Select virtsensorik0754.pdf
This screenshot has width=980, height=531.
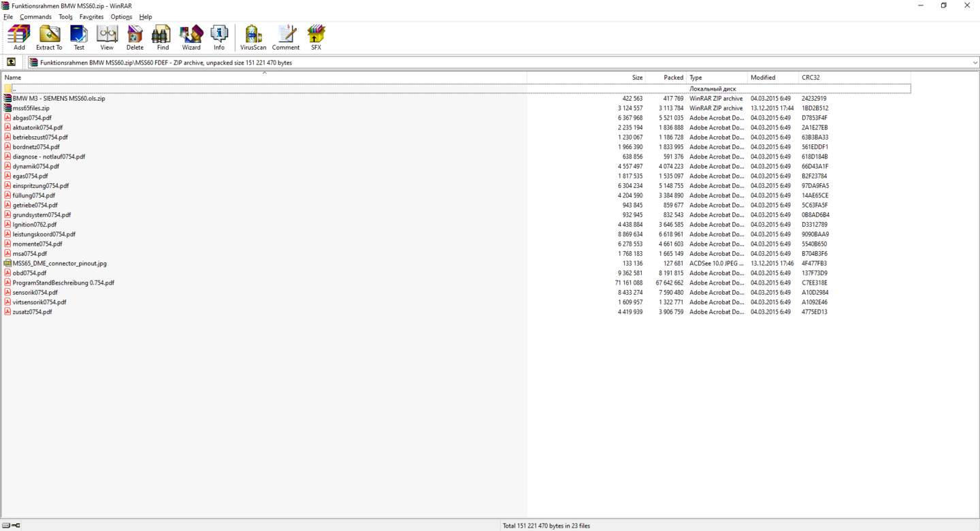(39, 302)
